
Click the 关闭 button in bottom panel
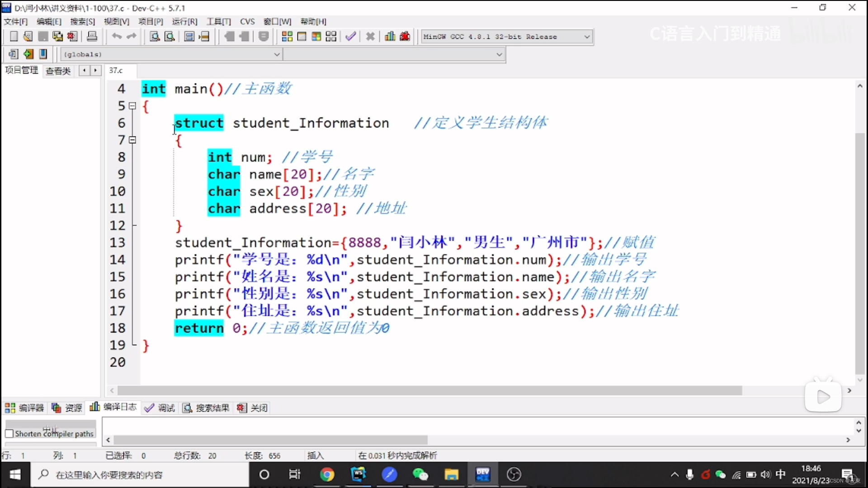point(253,408)
